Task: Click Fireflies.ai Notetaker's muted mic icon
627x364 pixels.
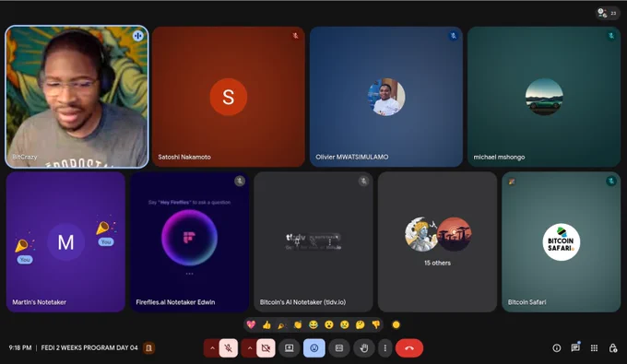Action: coord(240,181)
